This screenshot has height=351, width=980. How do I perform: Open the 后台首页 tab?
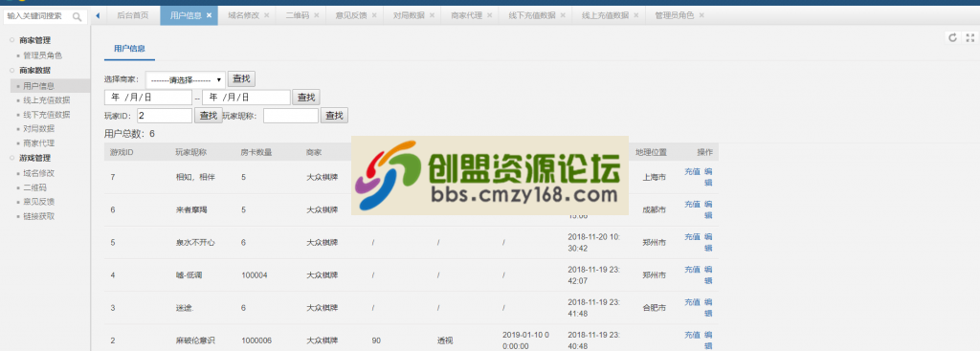pos(132,15)
